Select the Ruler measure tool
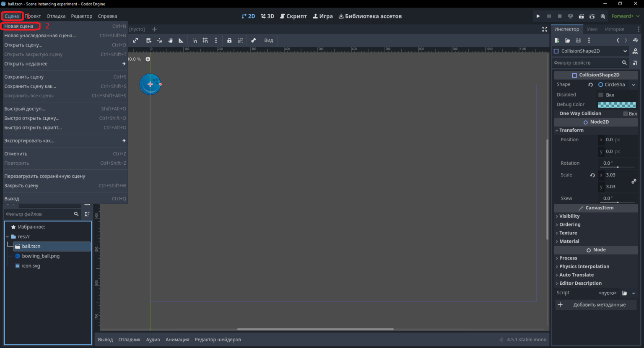This screenshot has height=348, width=644. click(x=181, y=40)
